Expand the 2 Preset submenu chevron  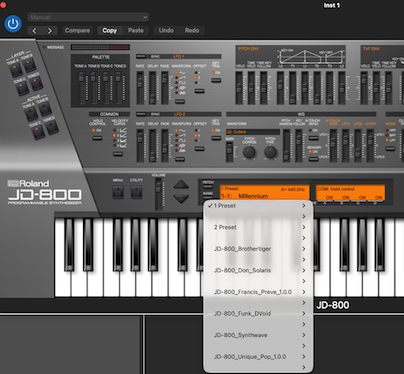coord(304,227)
